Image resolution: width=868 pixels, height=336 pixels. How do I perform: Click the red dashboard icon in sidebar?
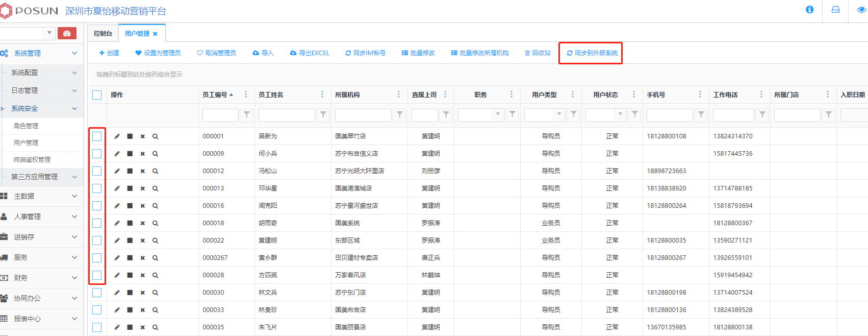click(67, 34)
